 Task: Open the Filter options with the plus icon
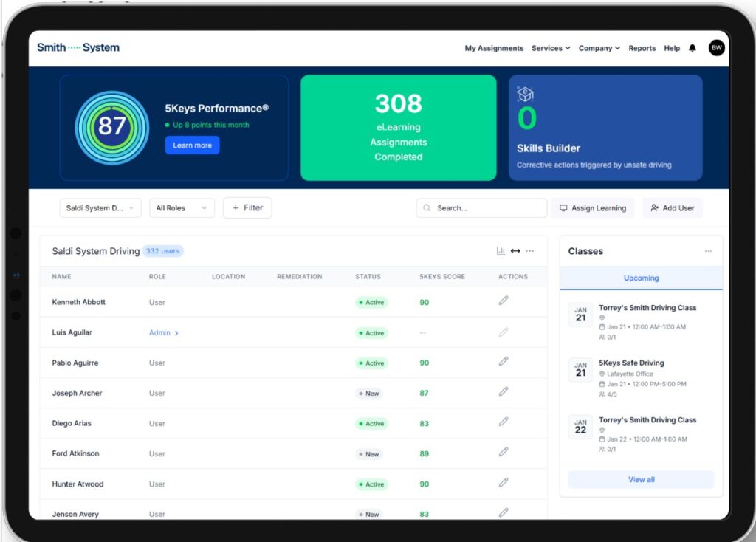pyautogui.click(x=238, y=207)
